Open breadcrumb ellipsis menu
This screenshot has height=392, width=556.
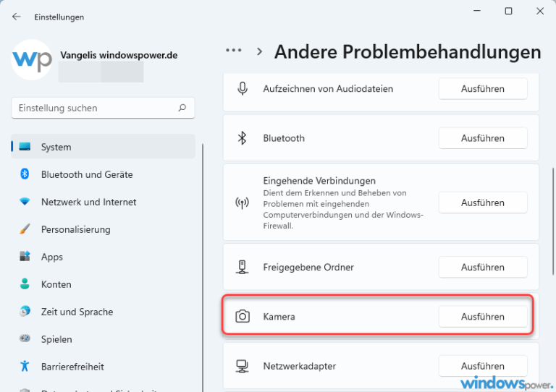point(233,51)
